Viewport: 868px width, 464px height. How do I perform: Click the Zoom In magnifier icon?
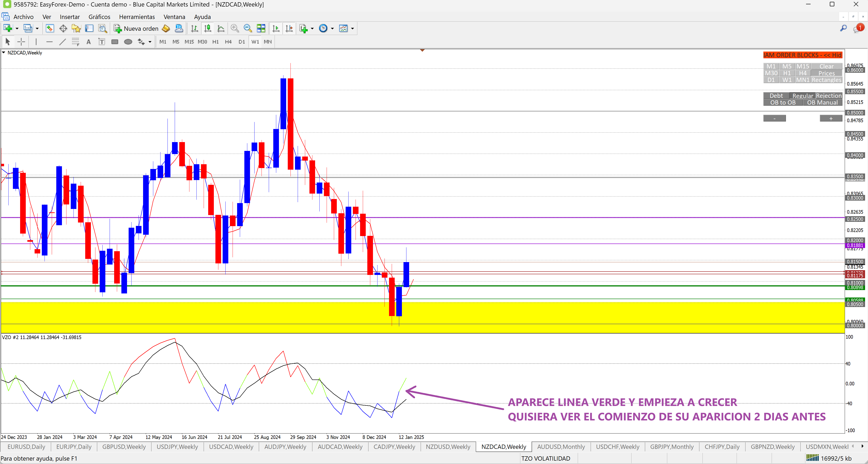click(235, 29)
